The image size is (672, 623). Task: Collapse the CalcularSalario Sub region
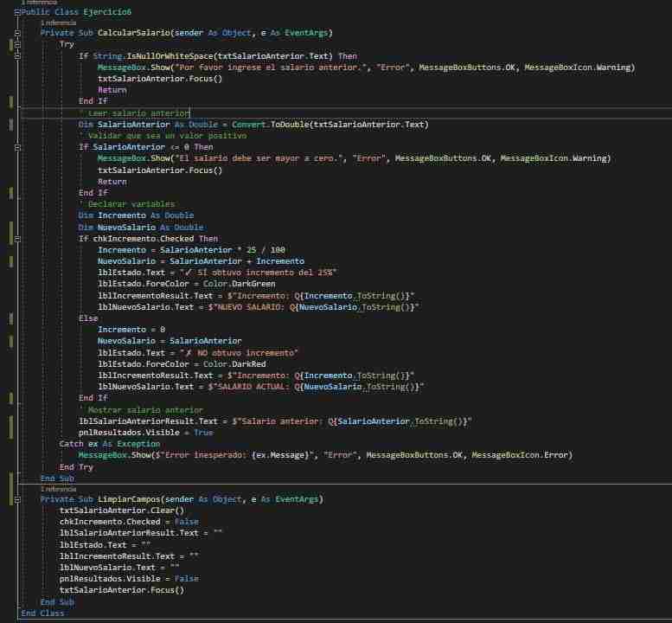coord(16,33)
